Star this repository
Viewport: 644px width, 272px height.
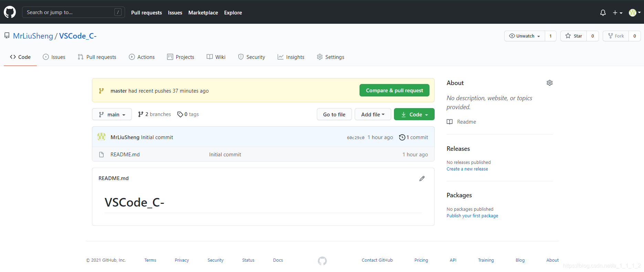coord(574,36)
